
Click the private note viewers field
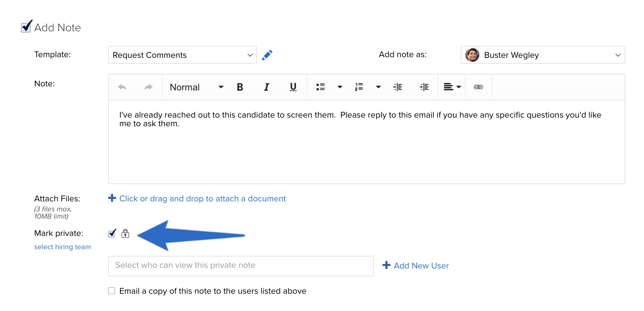[x=241, y=266]
